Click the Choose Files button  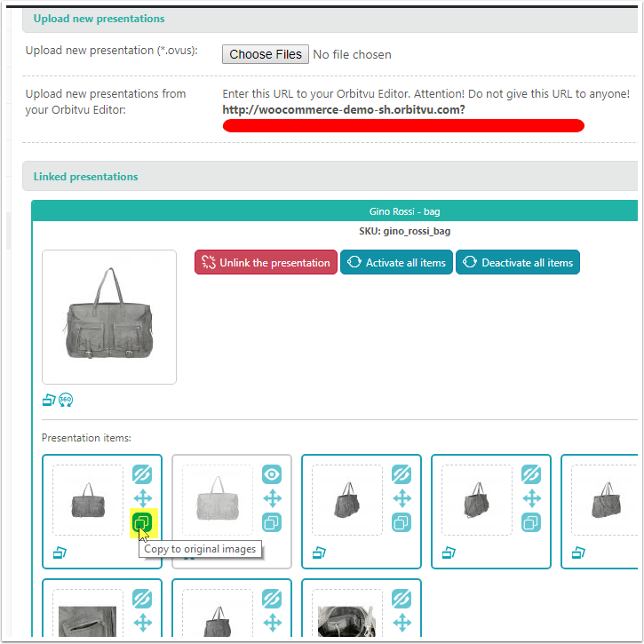(x=266, y=54)
